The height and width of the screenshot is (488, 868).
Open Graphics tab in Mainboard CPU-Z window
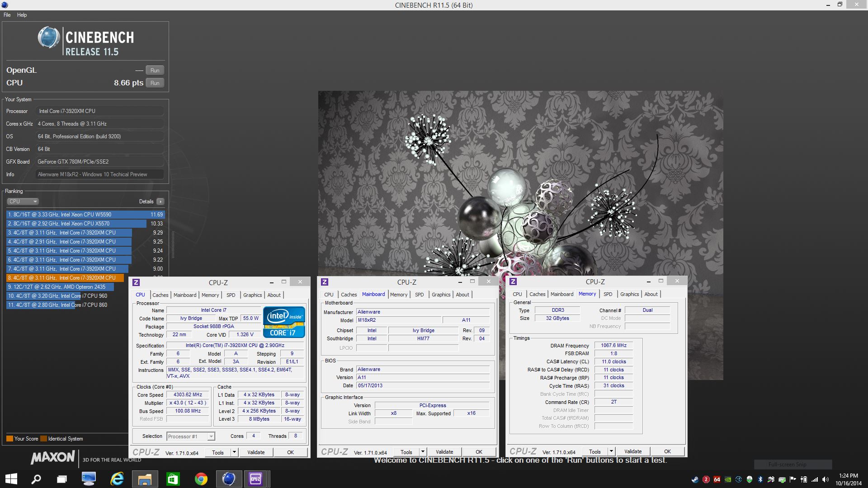tap(441, 295)
